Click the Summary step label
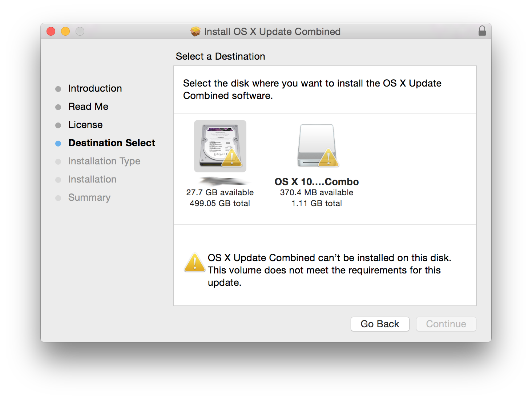 (89, 197)
